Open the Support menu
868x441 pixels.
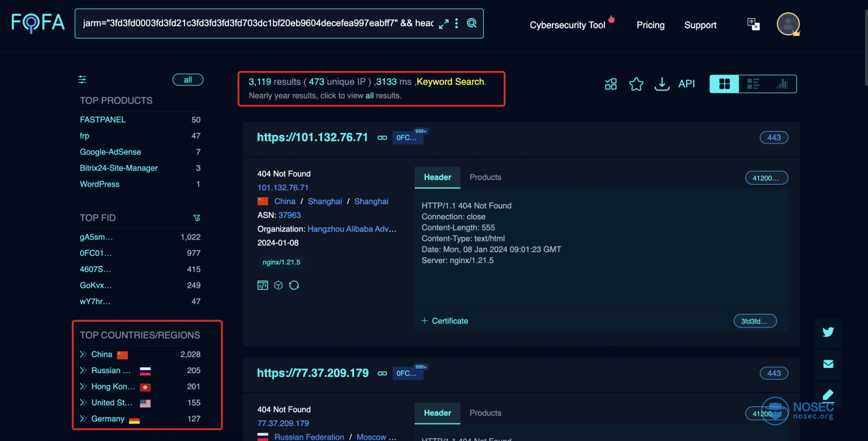click(x=700, y=25)
